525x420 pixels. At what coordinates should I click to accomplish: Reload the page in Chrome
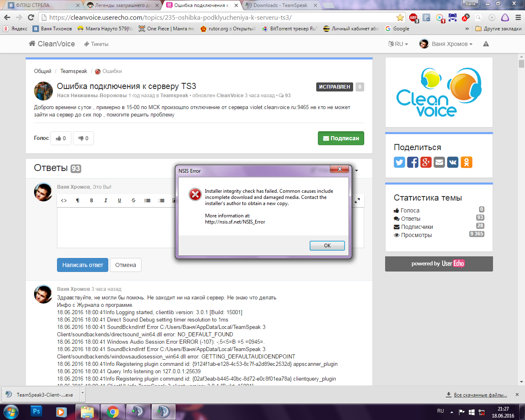click(x=31, y=18)
